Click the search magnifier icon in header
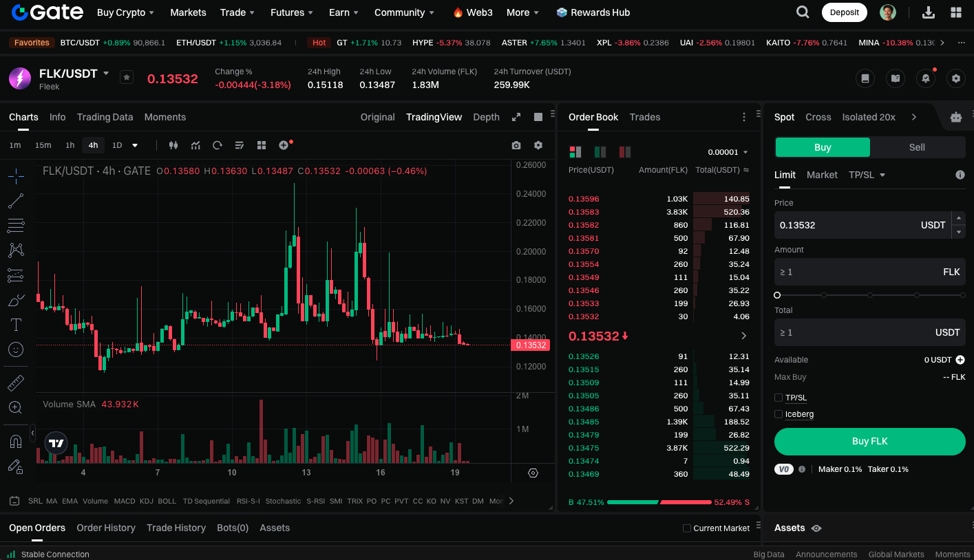This screenshot has height=560, width=974. [803, 12]
